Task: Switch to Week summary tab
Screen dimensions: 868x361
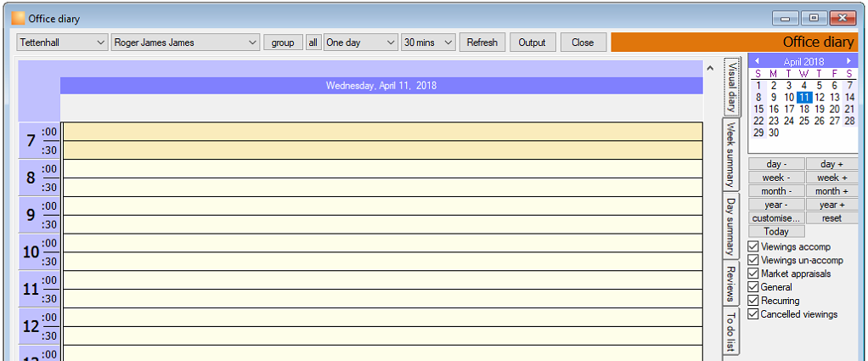Action: pos(731,155)
